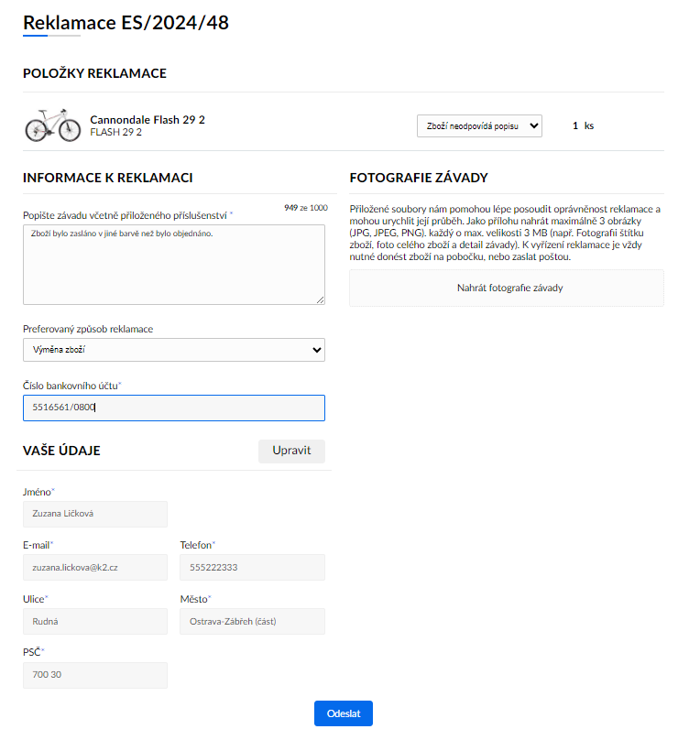700x740 pixels.
Task: Click the Cannondale bike thumbnail image
Action: tap(52, 125)
